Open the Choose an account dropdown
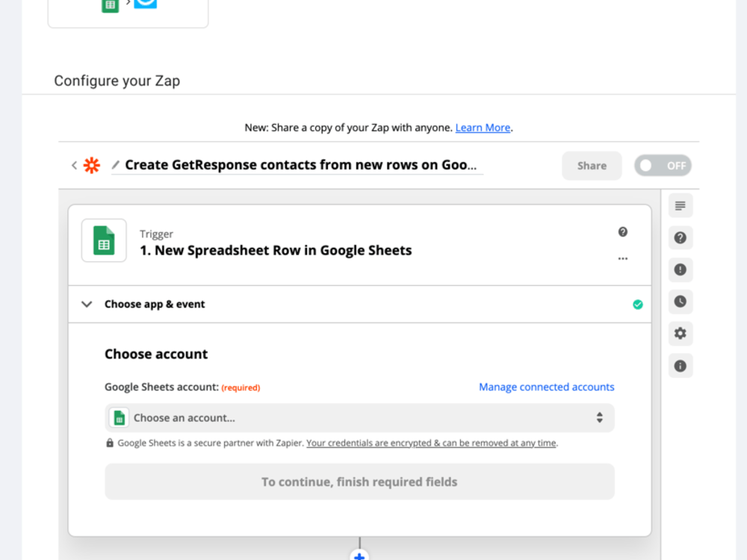Screen dimensions: 747x560 [x=359, y=417]
